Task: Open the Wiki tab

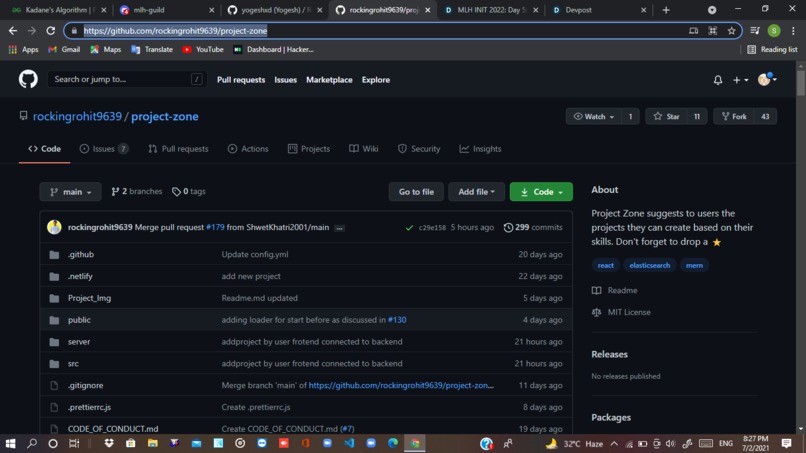Action: pyautogui.click(x=364, y=149)
